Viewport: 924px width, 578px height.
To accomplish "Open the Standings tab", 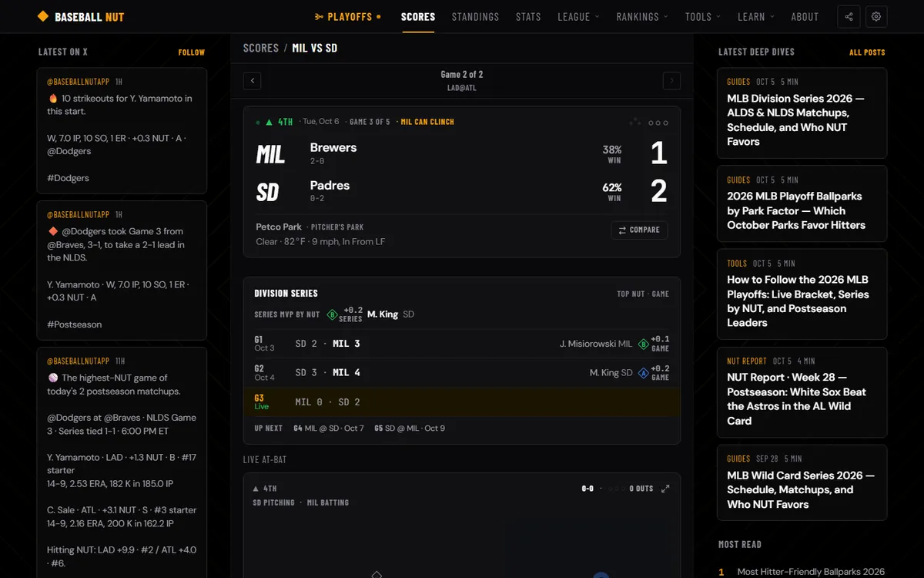I will coord(475,16).
